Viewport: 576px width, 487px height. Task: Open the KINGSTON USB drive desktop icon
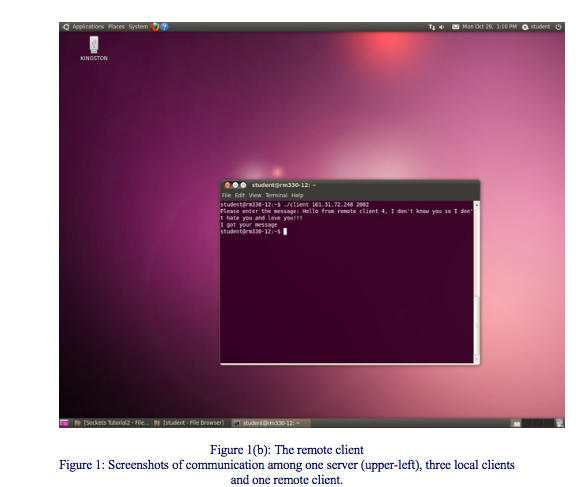pos(94,48)
